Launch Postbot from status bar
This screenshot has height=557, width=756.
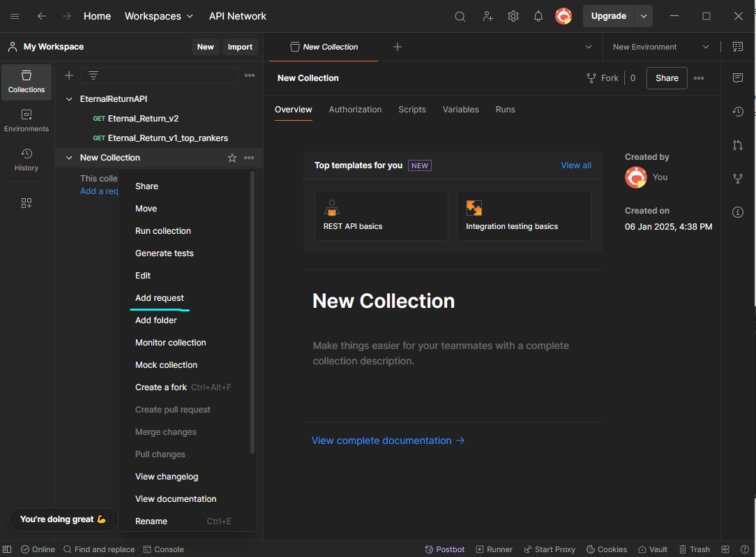pyautogui.click(x=444, y=549)
